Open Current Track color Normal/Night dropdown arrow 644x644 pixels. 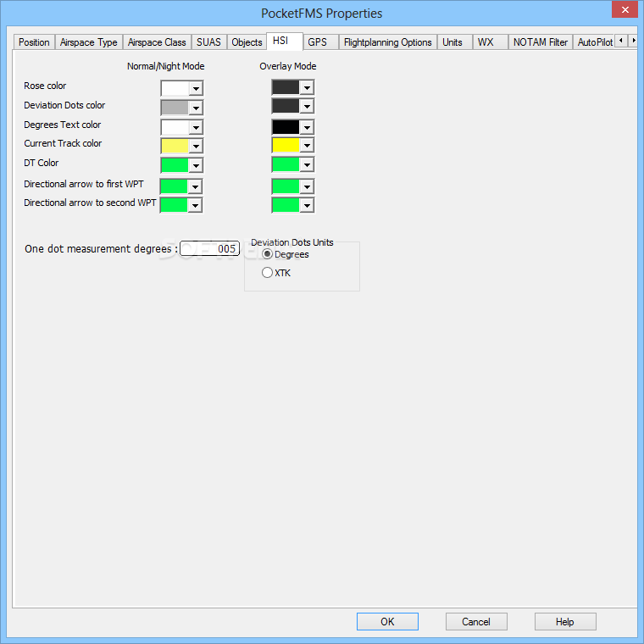tap(197, 146)
